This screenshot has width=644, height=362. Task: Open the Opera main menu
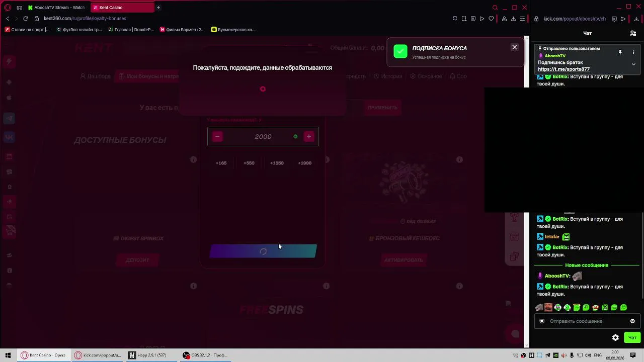(8, 8)
